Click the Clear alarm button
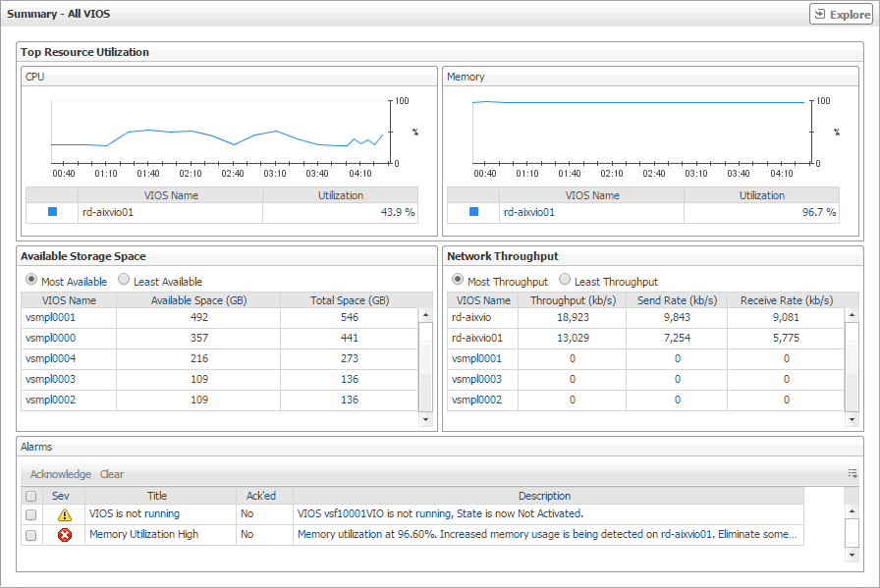The height and width of the screenshot is (588, 880). [112, 474]
